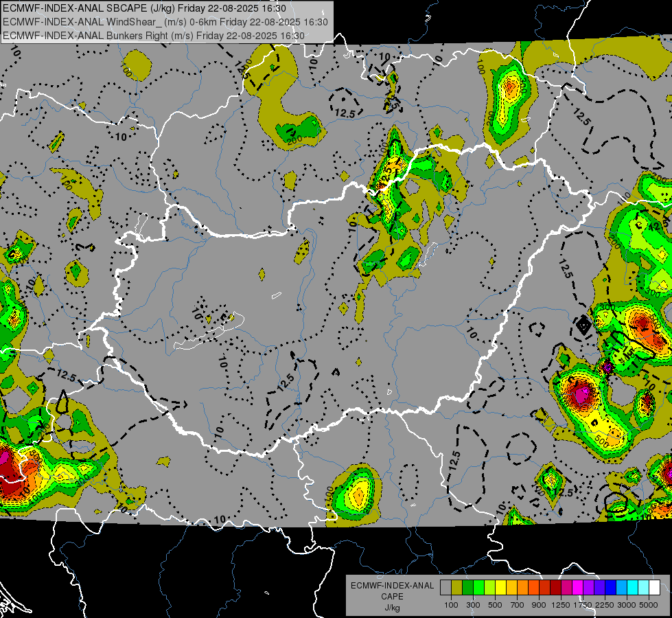
Task: Click the legend tick label 1750
Action: coord(583,605)
